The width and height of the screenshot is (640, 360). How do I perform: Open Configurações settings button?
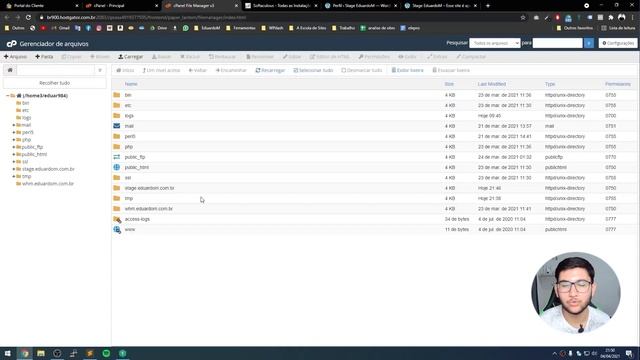pyautogui.click(x=618, y=43)
